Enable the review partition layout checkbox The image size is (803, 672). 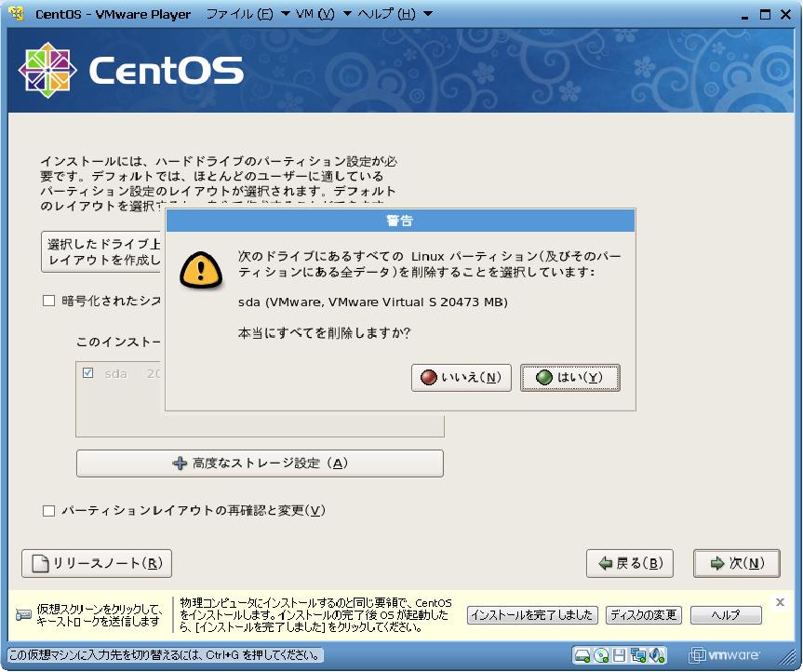[x=49, y=511]
